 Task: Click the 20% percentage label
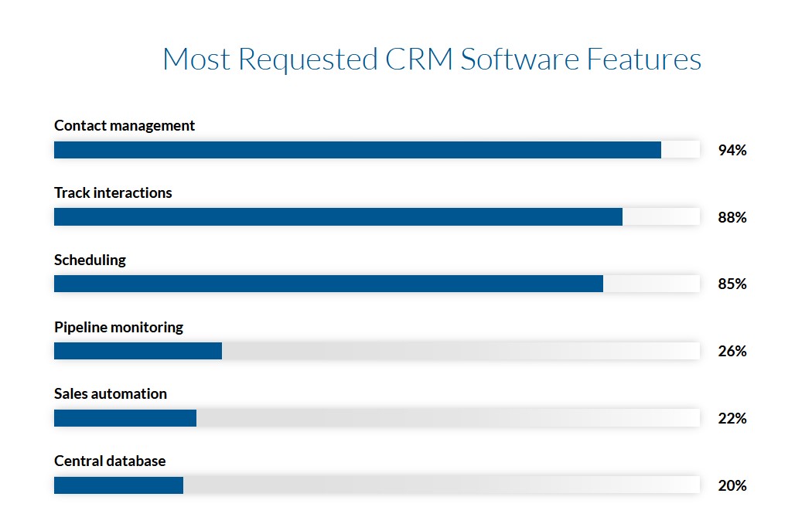732,485
